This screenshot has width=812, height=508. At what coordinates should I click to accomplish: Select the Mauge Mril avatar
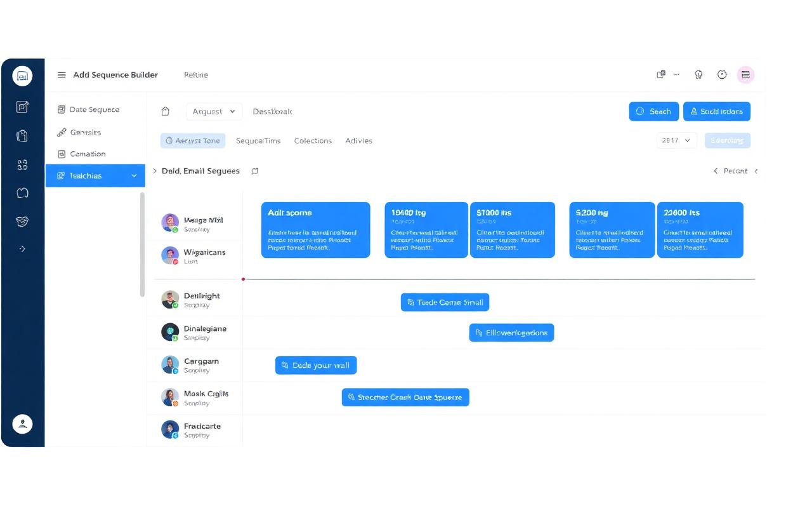(x=170, y=222)
